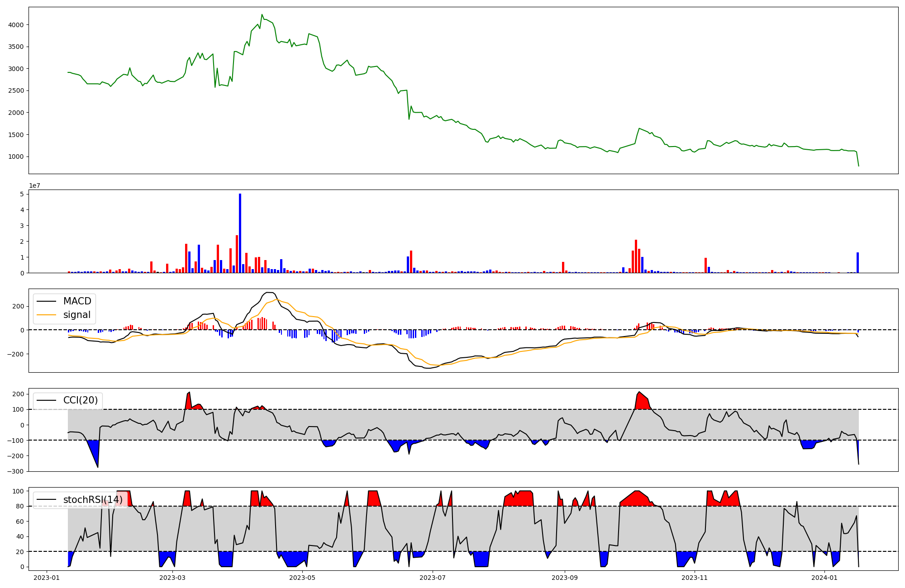Click the 2023-07 x-axis date label

(x=433, y=578)
